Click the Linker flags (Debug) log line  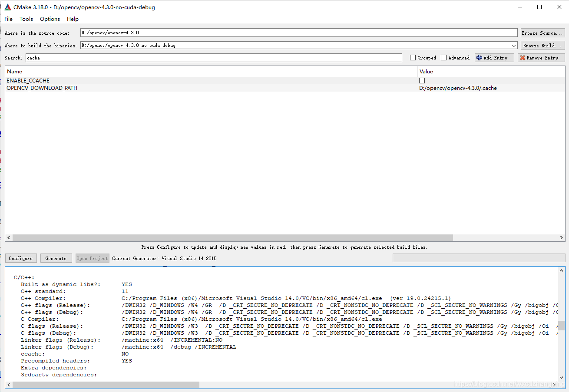129,347
